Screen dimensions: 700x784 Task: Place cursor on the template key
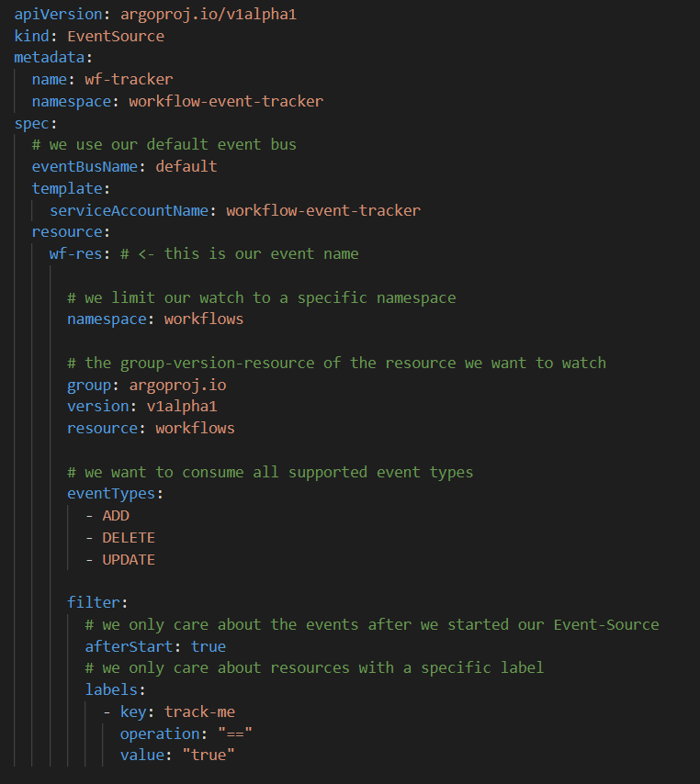tap(66, 188)
